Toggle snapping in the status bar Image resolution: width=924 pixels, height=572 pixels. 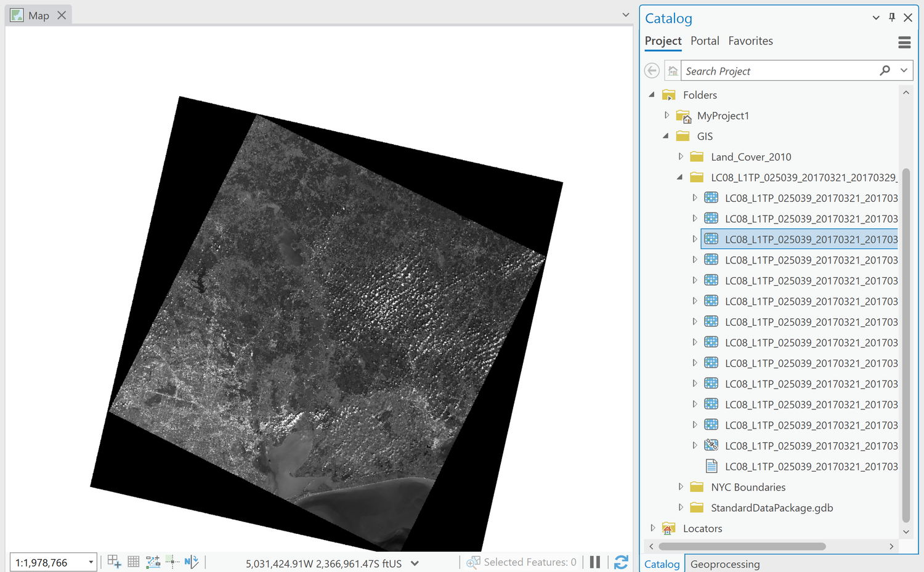[x=172, y=561]
